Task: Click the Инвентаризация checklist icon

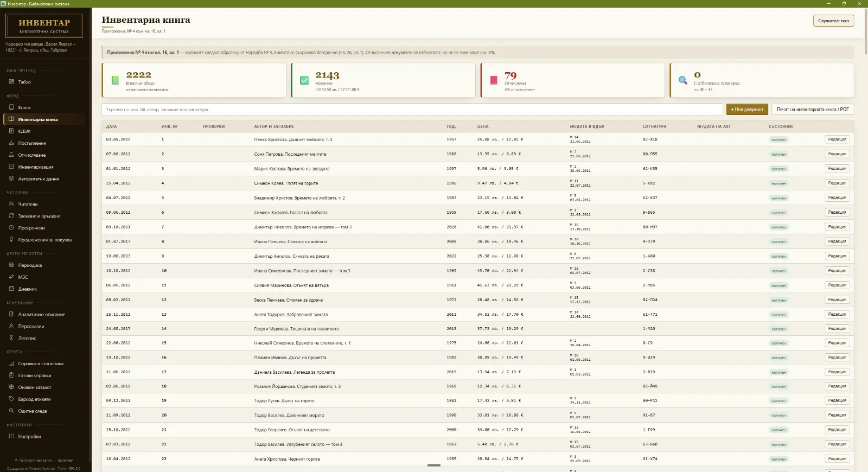Action: coord(11,167)
